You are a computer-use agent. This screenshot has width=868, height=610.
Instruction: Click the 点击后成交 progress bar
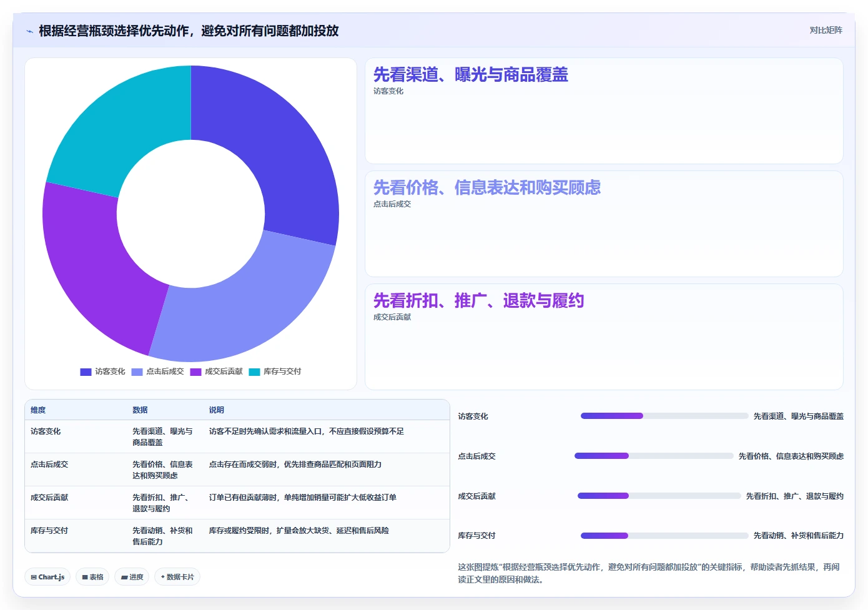654,456
